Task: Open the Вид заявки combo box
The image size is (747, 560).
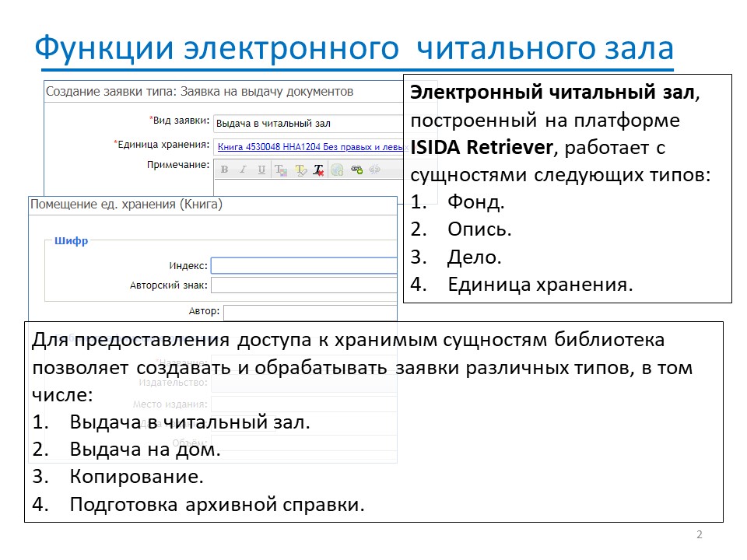Action: [308, 124]
